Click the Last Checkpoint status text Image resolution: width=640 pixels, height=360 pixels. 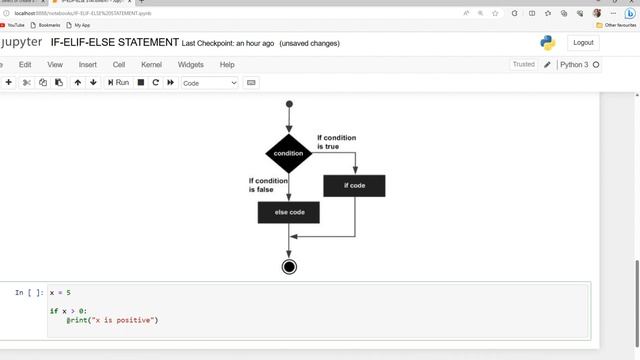pos(228,43)
